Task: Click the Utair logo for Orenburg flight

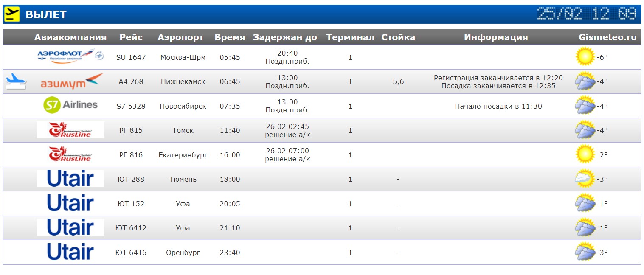Action: click(x=70, y=252)
